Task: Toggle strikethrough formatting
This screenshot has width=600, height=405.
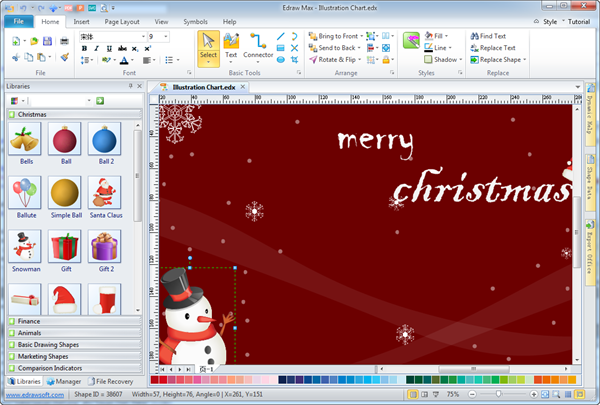Action: pyautogui.click(x=122, y=49)
